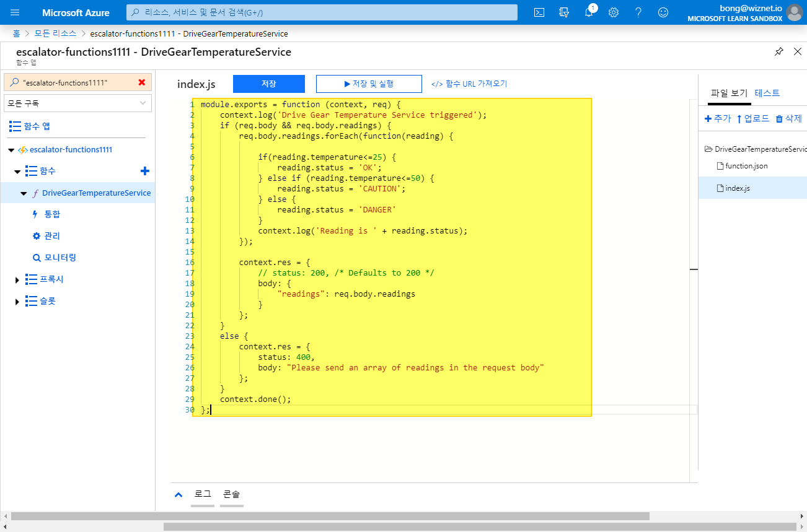The width and height of the screenshot is (807, 532).
Task: Click the function.json file icon
Action: (x=720, y=166)
